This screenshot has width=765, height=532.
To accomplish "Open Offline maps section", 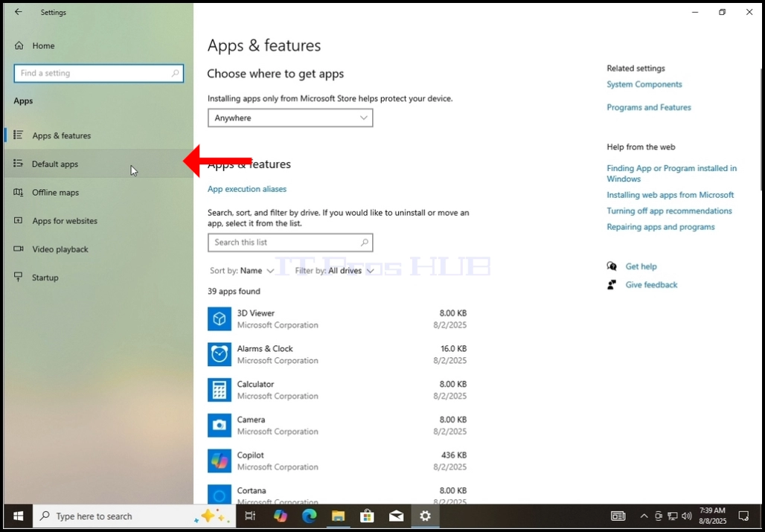I will tap(97, 193).
